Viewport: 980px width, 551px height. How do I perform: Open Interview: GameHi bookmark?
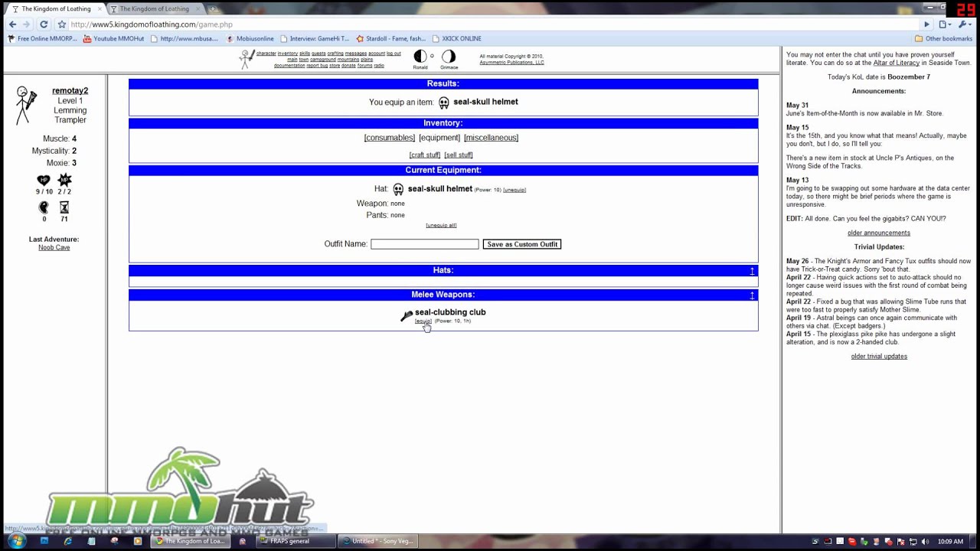(315, 38)
